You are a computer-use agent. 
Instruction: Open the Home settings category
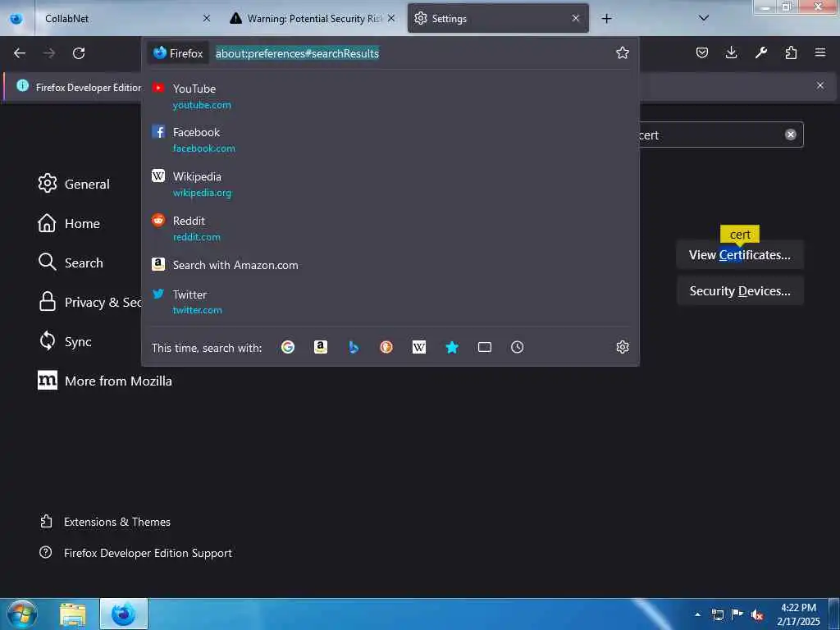(x=69, y=223)
